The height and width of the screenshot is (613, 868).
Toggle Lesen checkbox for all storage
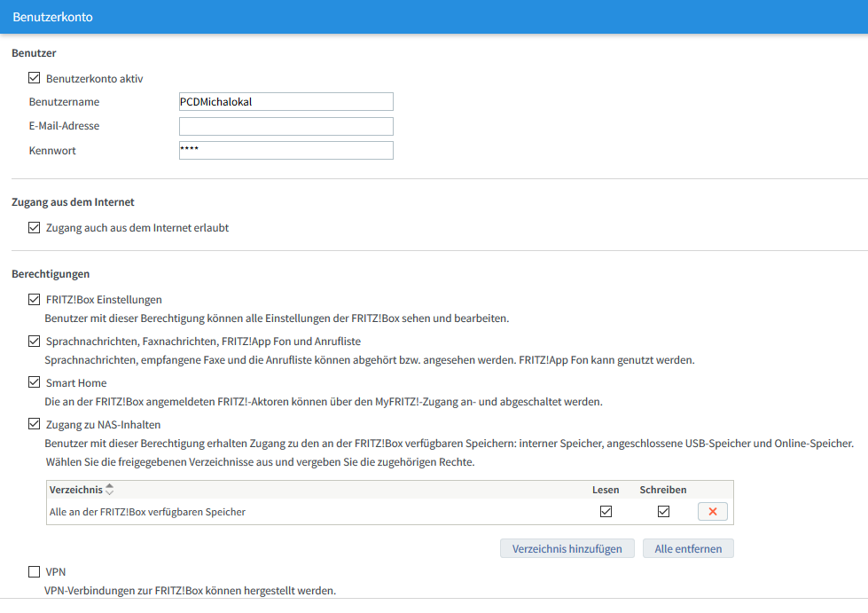[x=606, y=512]
